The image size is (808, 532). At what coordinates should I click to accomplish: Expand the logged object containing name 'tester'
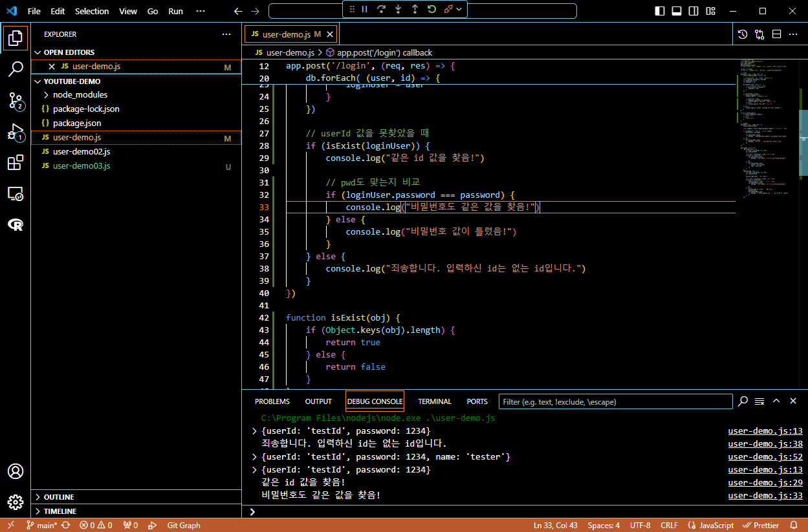coord(254,457)
